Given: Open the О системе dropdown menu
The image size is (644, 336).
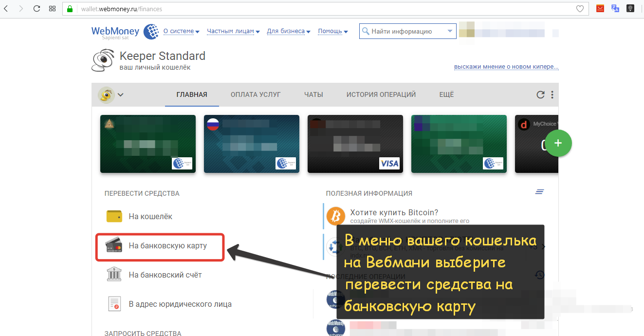Looking at the screenshot, I should click(x=181, y=31).
